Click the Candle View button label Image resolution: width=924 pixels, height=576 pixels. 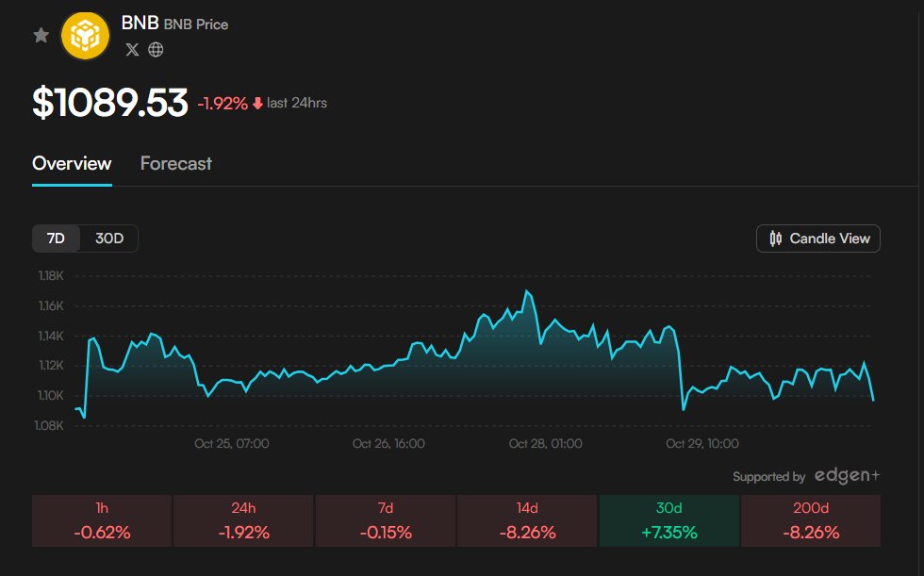[x=830, y=239]
